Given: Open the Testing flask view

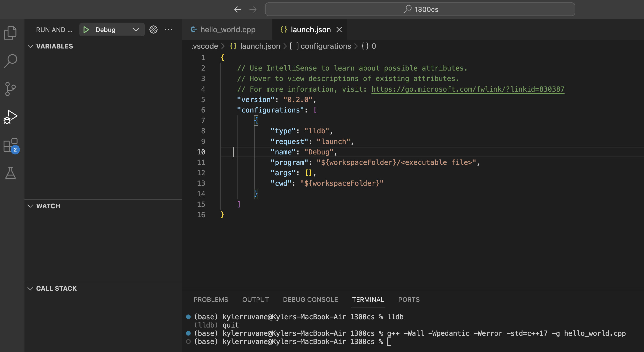Looking at the screenshot, I should (10, 173).
